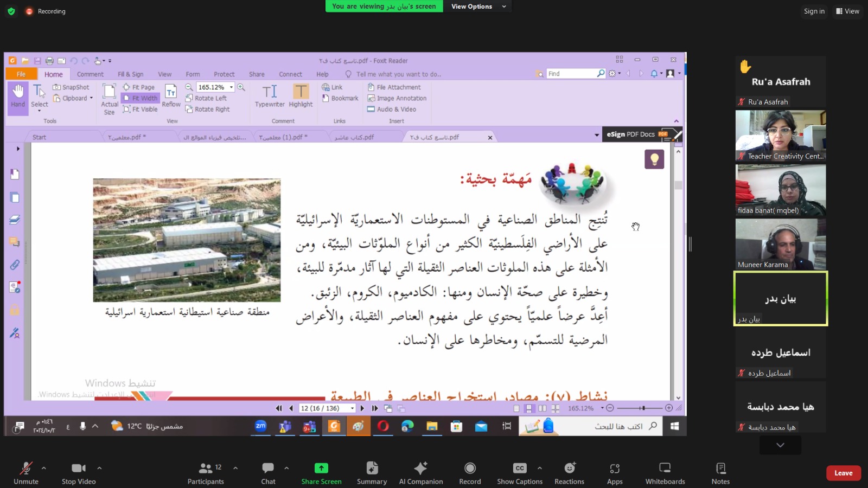The image size is (868, 488).
Task: Click the Find search field
Action: pyautogui.click(x=571, y=74)
